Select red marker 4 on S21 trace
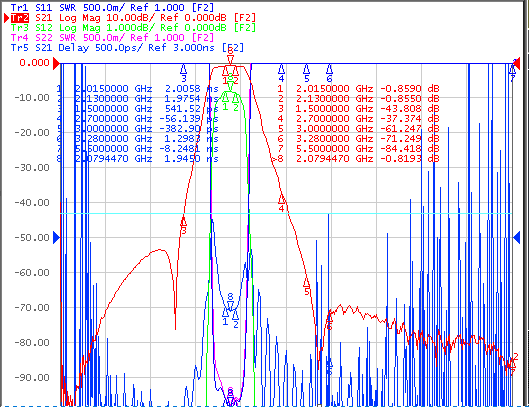 click(281, 200)
